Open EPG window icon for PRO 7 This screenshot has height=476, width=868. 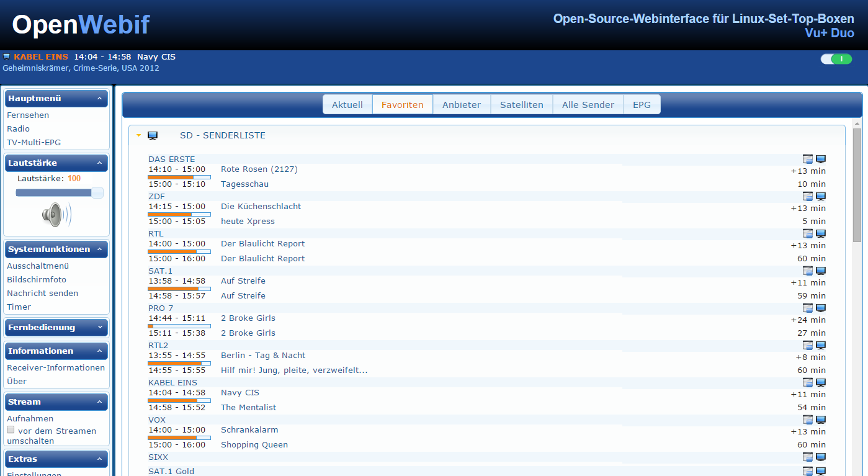(x=808, y=308)
